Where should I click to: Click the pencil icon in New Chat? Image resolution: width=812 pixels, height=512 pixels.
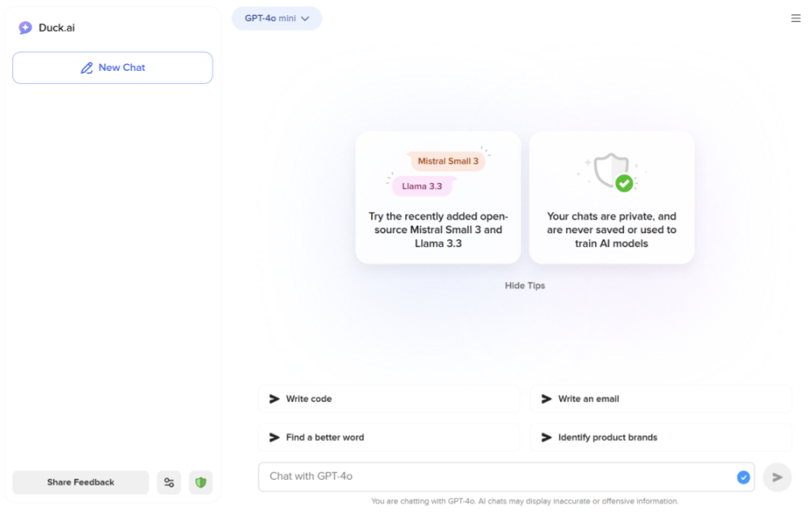[x=87, y=68]
